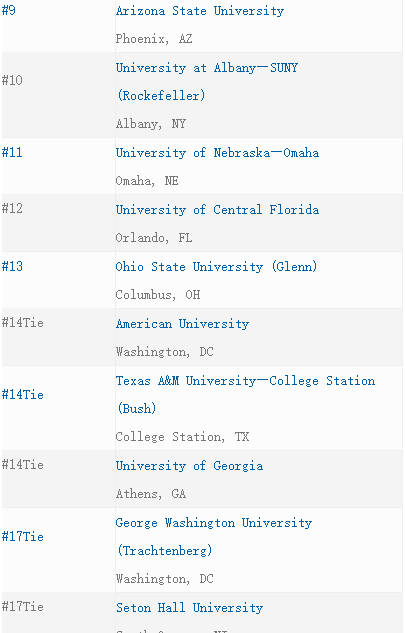The height and width of the screenshot is (633, 405).
Task: Select University of Central Florida link
Action: coord(217,210)
